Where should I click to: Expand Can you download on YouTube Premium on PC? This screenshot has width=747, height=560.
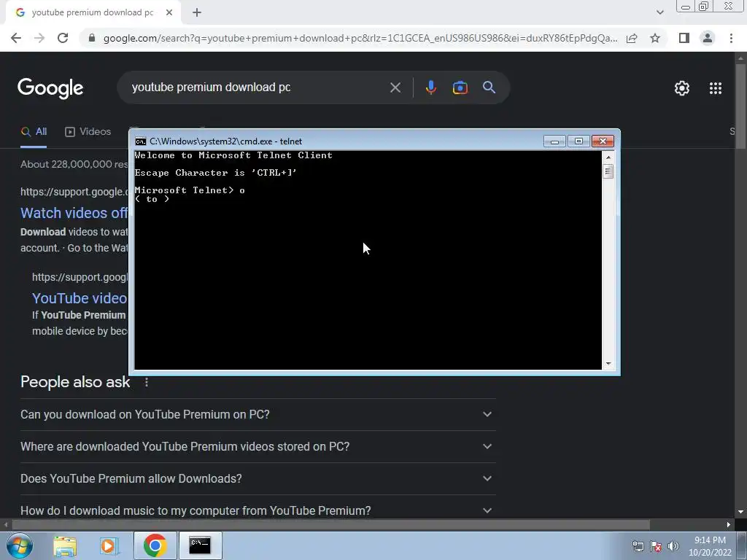[258, 414]
